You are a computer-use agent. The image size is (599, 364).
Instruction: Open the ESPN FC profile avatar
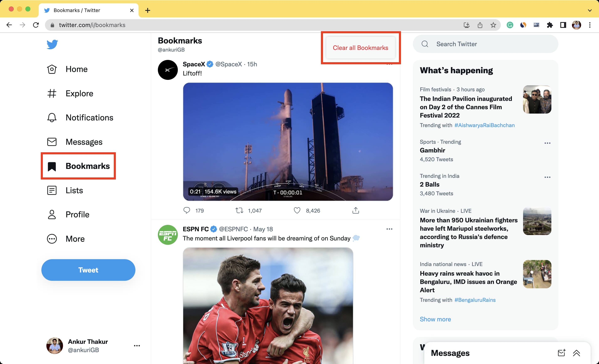tap(168, 235)
